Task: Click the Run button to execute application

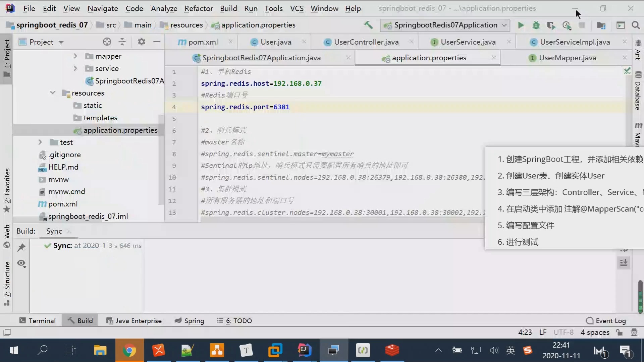Action: [x=520, y=25]
